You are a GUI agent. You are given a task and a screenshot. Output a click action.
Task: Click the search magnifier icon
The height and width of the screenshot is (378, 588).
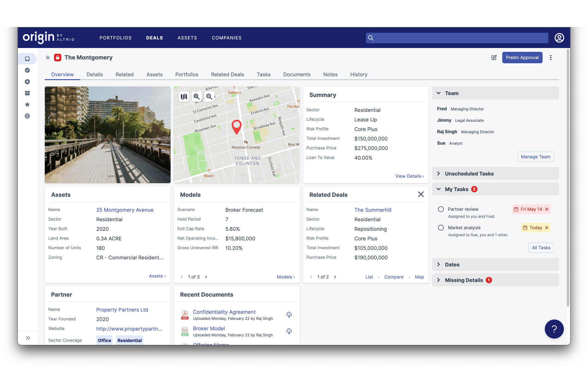coord(370,38)
